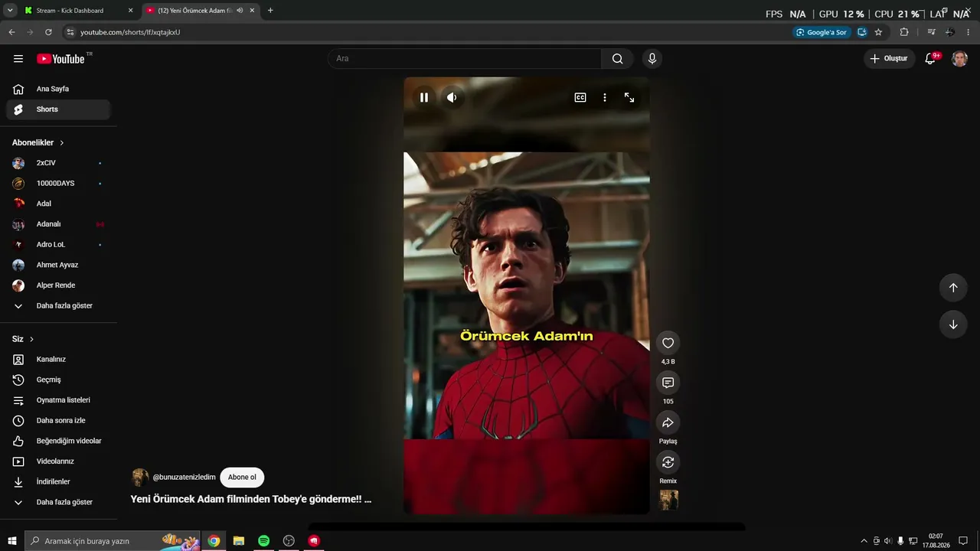Open Beğendiğim videolar
980x551 pixels.
pos(58,441)
